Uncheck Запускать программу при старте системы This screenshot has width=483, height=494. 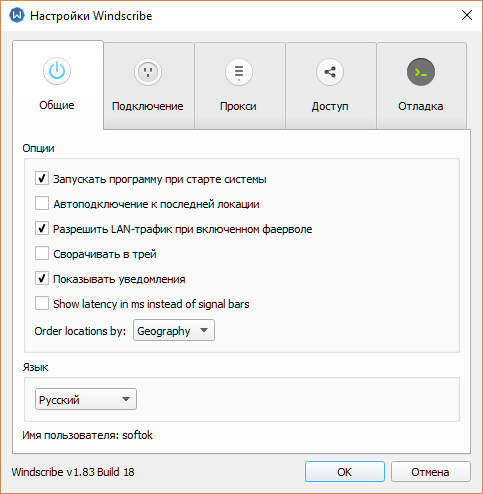pos(42,179)
